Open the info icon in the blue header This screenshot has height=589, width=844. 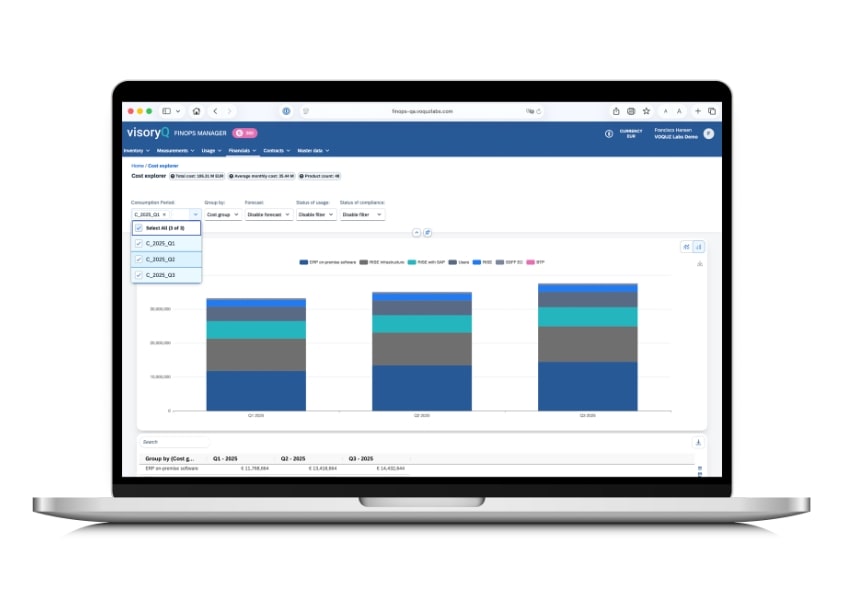click(x=609, y=134)
